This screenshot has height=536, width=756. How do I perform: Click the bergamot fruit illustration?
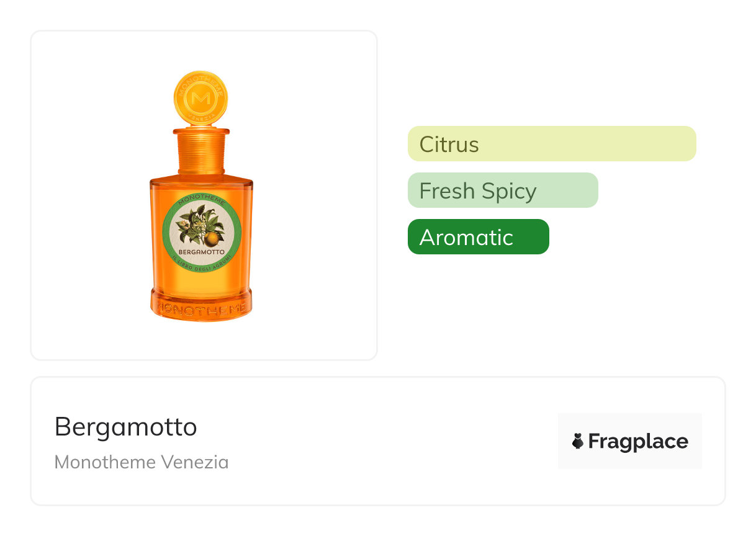point(213,238)
